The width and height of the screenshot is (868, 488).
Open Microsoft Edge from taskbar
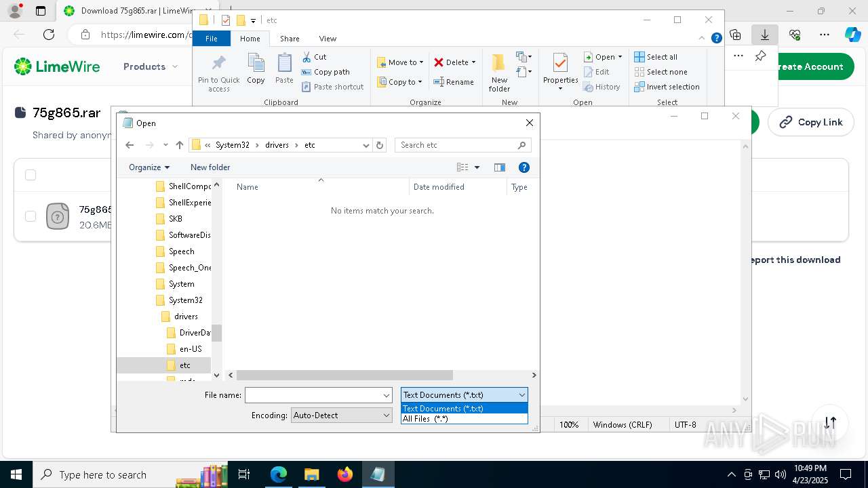coord(279,474)
